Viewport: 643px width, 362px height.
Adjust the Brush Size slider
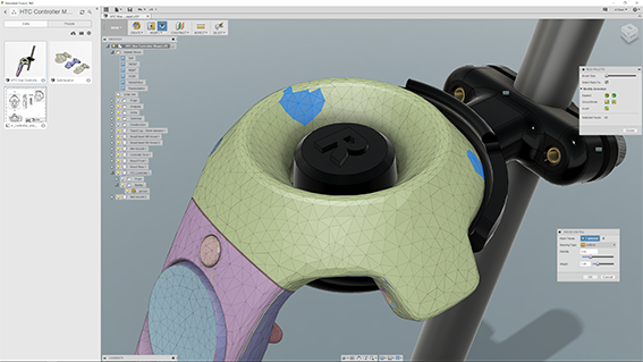coord(621,76)
